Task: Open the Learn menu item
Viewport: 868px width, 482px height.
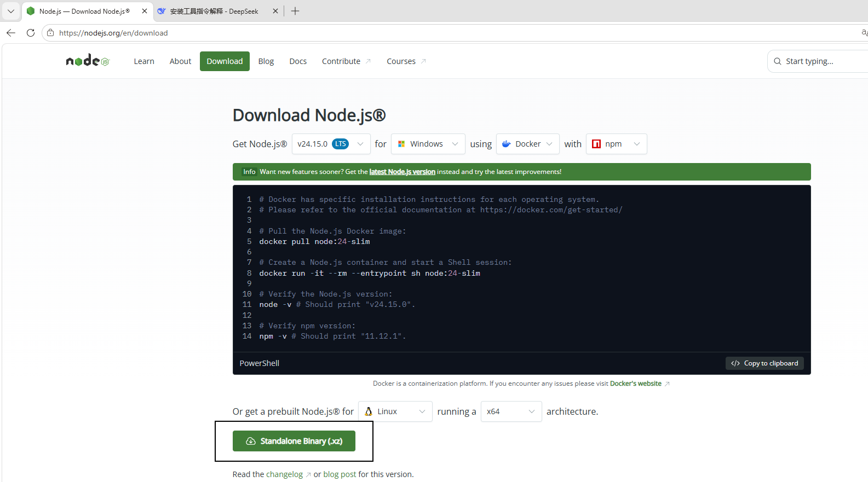Action: [144, 61]
